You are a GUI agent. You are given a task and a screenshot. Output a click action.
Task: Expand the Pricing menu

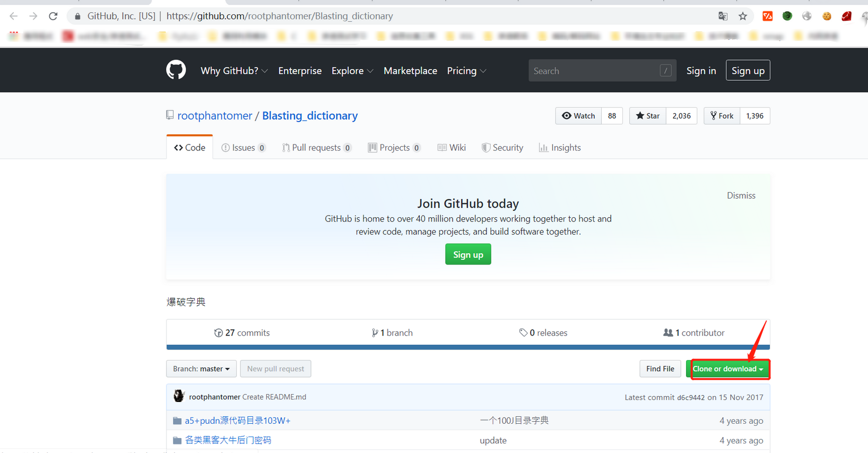point(466,71)
